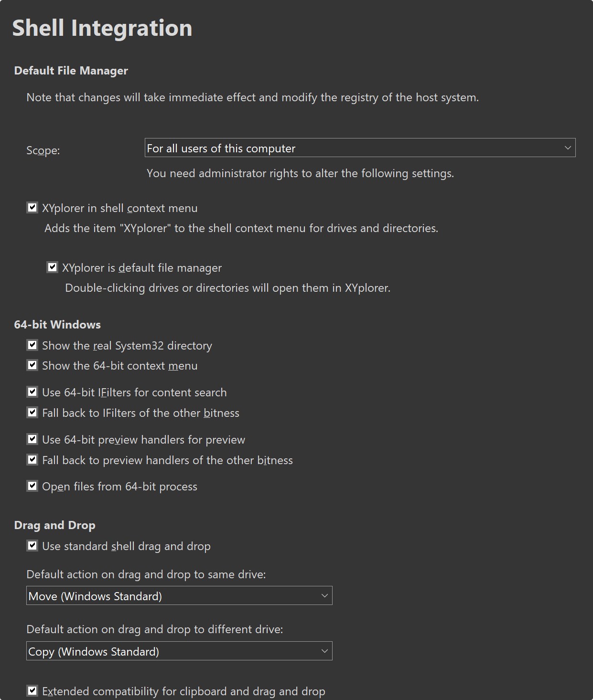Toggle Fall back to preview handlers checkbox
Viewport: 593px width, 700px height.
coord(32,460)
